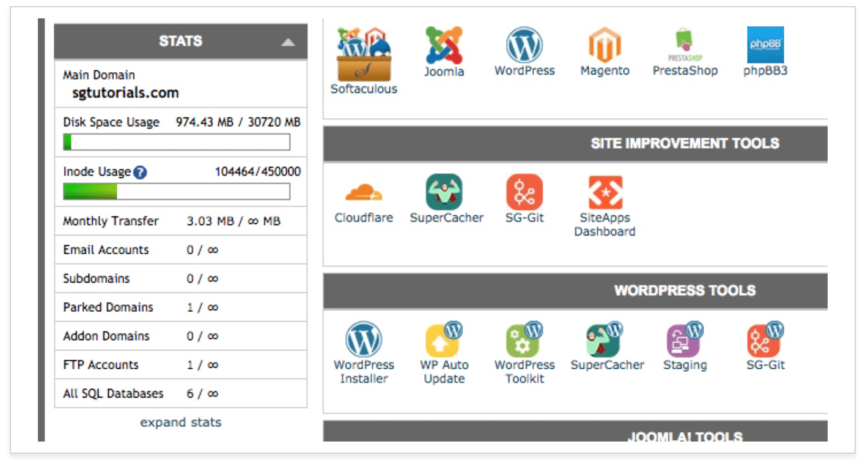This screenshot has width=868, height=466.
Task: Open the WordPress installer in the top row
Action: tap(524, 44)
